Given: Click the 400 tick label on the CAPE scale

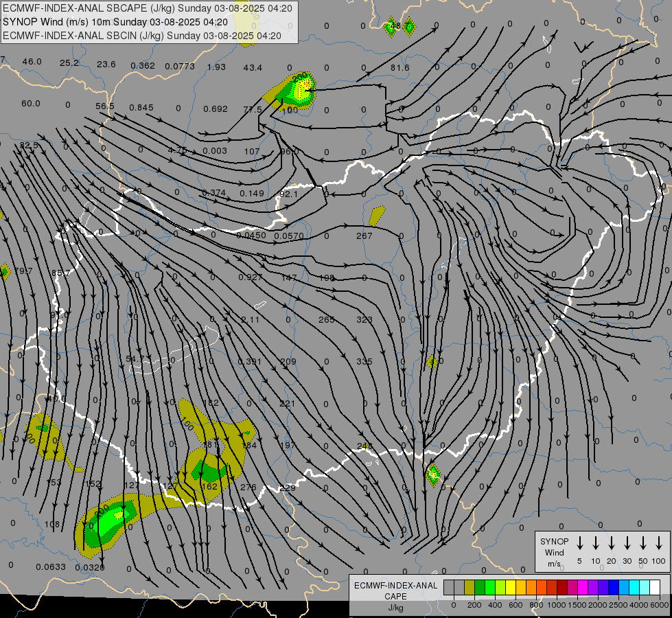Looking at the screenshot, I should click(495, 605).
